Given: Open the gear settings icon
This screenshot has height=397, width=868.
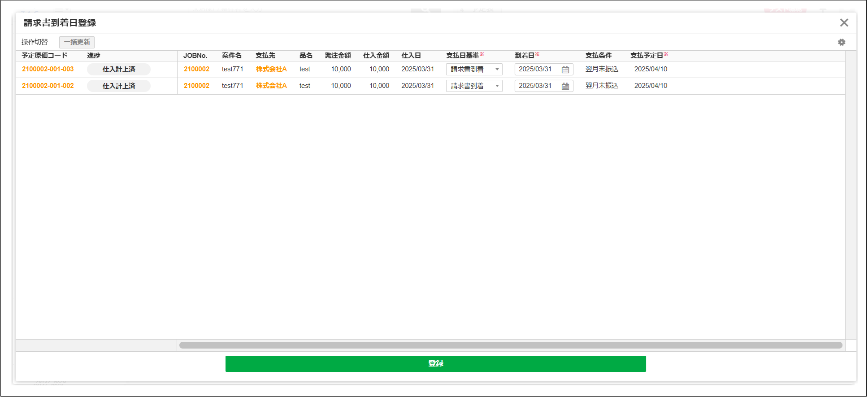Looking at the screenshot, I should (x=841, y=42).
